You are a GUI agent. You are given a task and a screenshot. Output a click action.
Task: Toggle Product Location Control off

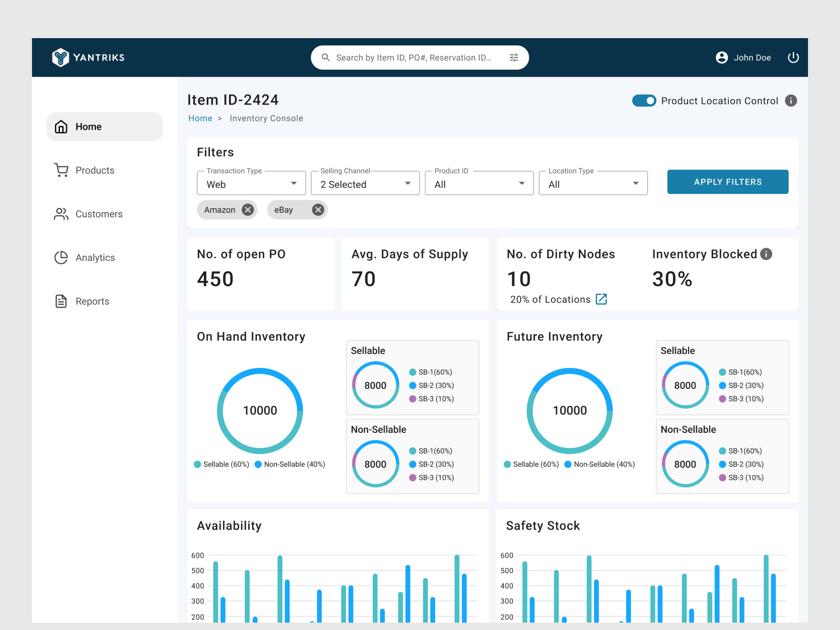[644, 100]
